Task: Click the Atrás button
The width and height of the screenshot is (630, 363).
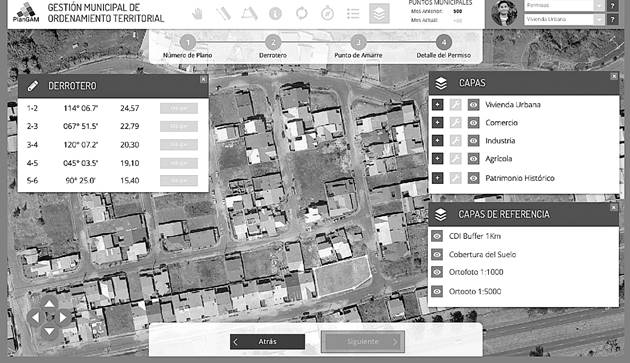Action: click(267, 341)
